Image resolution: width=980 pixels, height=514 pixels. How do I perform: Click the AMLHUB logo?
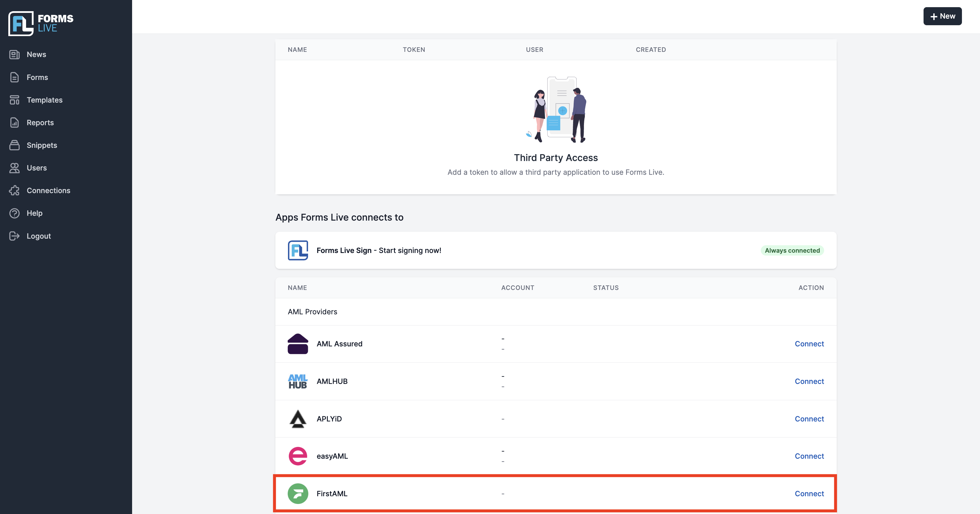coord(298,381)
